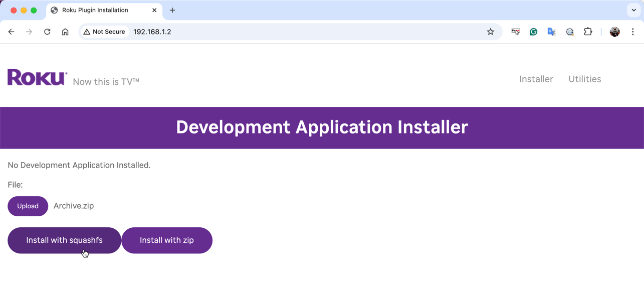Open the browser home page
The image size is (644, 291).
pos(65,32)
